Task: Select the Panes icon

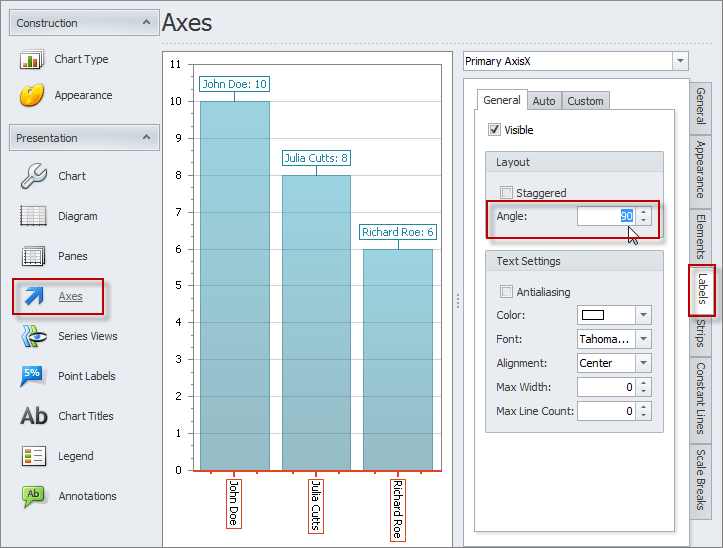Action: [x=33, y=256]
